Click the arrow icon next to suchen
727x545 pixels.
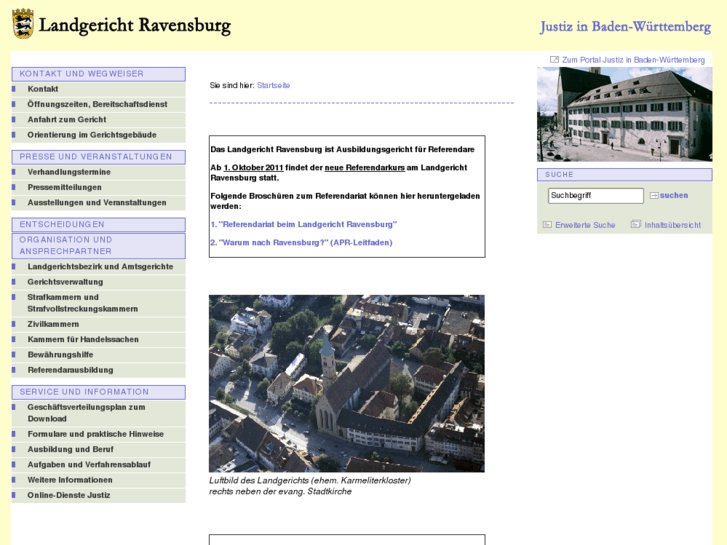coord(654,196)
